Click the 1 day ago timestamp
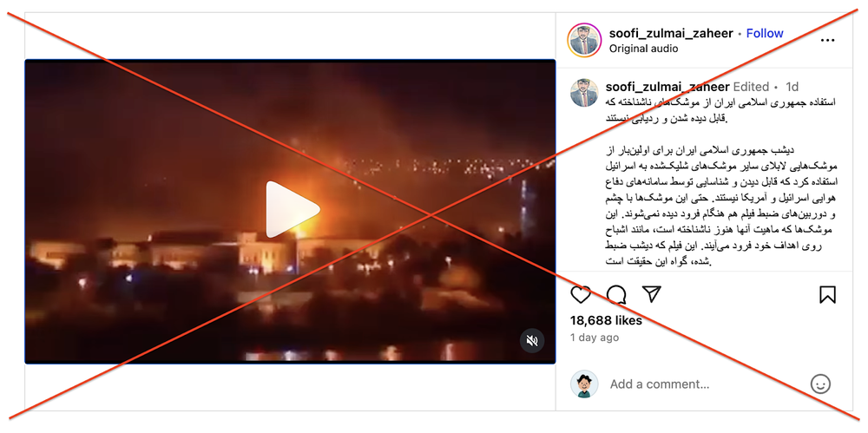This screenshot has width=868, height=433. pyautogui.click(x=595, y=338)
